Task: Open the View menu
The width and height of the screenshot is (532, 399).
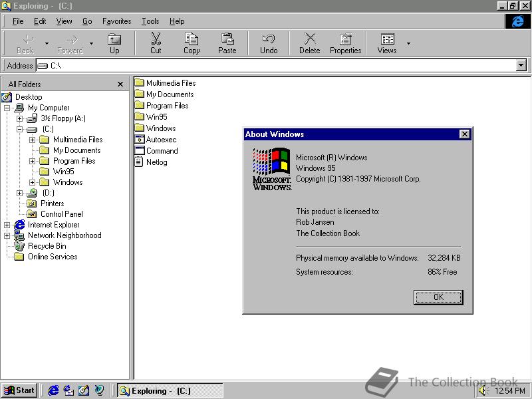Action: (x=64, y=21)
